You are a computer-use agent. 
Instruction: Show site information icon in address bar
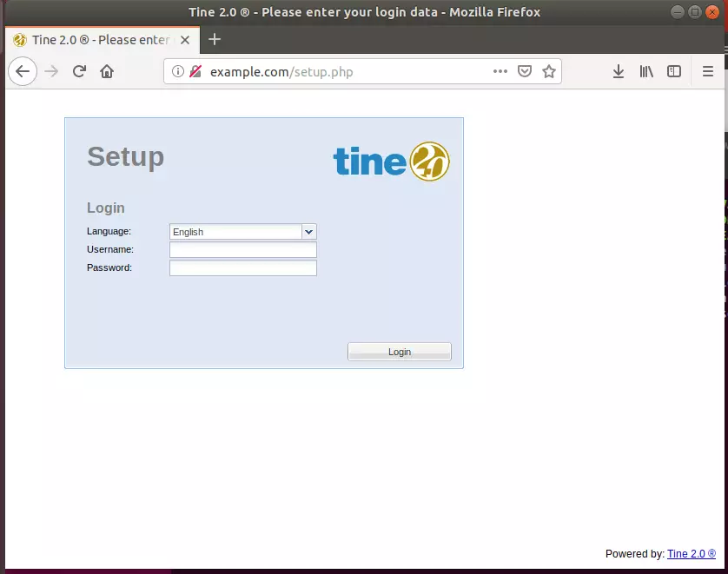coord(178,71)
